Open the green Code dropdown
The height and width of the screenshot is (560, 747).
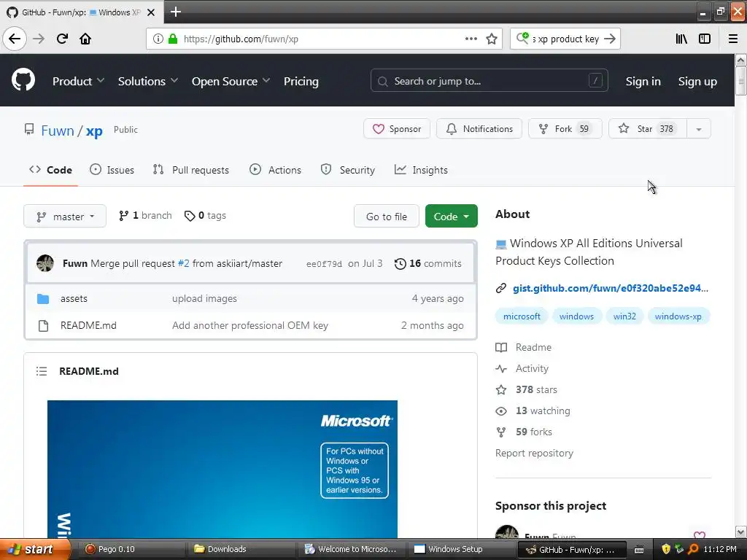click(451, 216)
